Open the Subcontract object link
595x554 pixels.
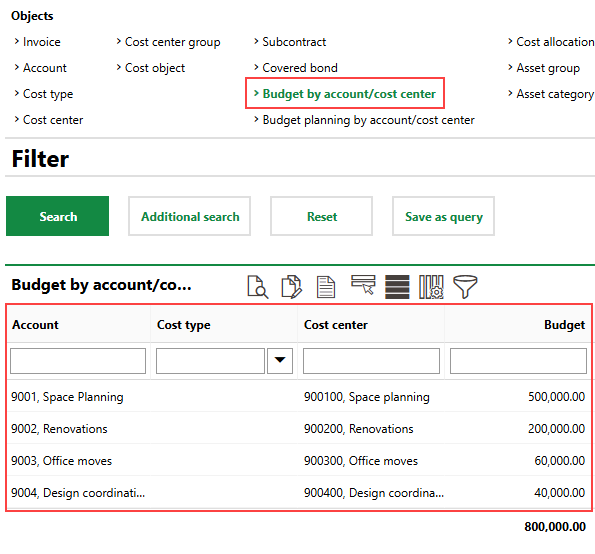294,42
